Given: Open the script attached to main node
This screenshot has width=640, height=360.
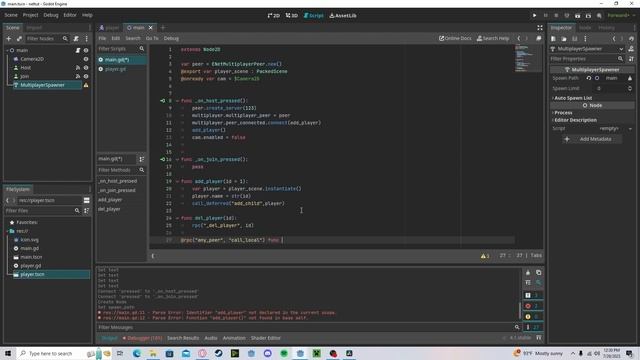Looking at the screenshot, I should pyautogui.click(x=78, y=50).
